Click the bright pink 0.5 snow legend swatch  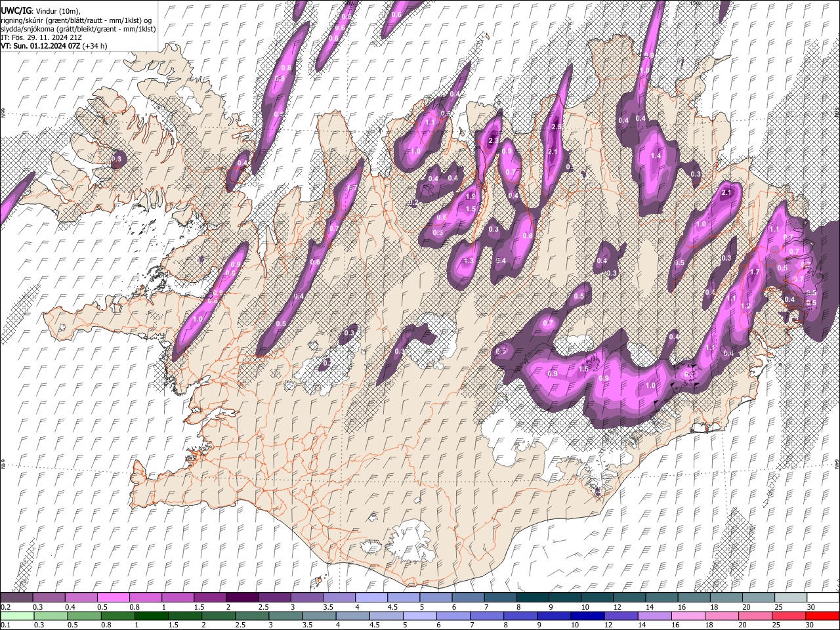113,597
